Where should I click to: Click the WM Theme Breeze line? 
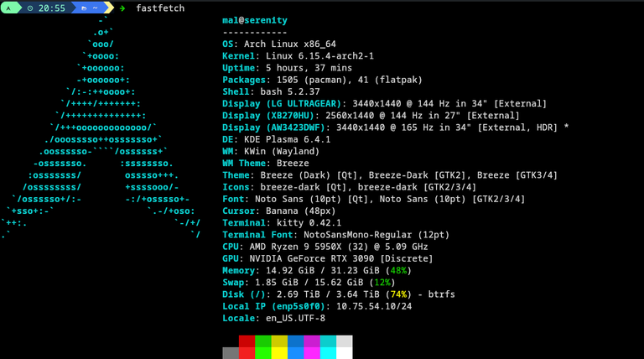click(x=266, y=163)
